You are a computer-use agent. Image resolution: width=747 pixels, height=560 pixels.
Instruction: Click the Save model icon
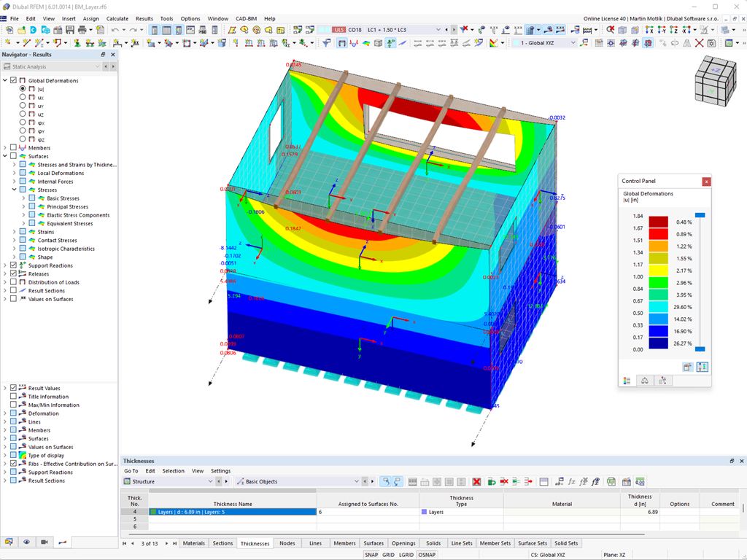click(69, 29)
